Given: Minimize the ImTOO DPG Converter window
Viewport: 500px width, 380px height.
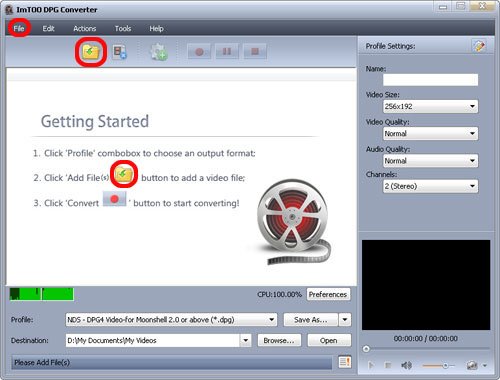Looking at the screenshot, I should 443,7.
